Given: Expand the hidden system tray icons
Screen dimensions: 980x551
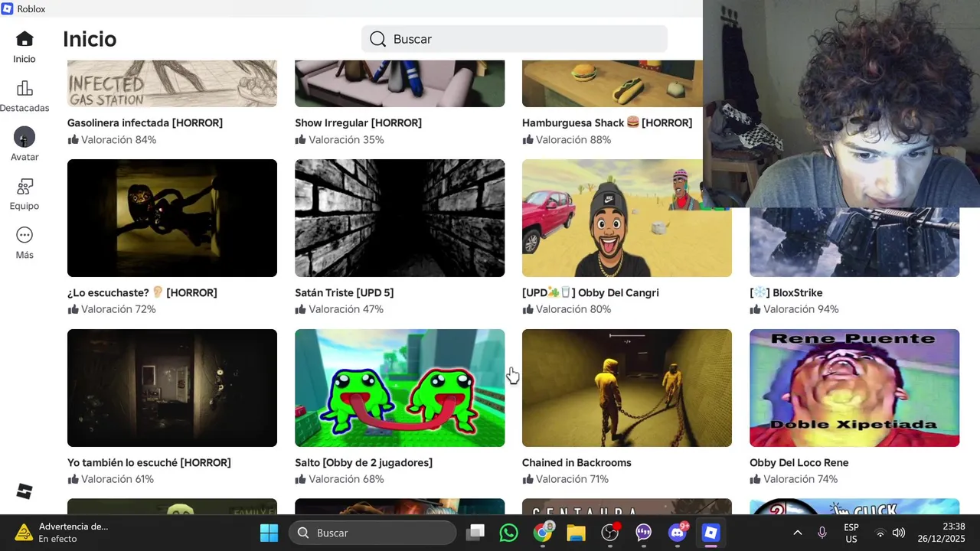Looking at the screenshot, I should pyautogui.click(x=797, y=533).
